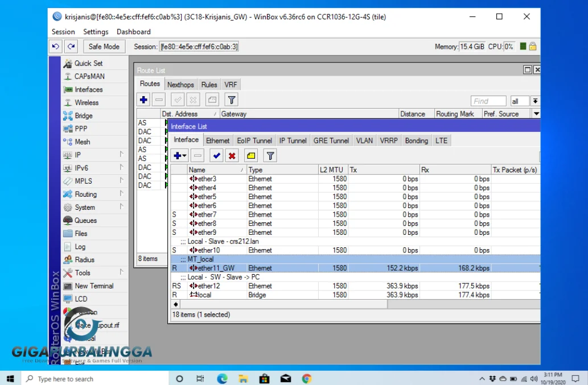This screenshot has width=588, height=385.
Task: Click Route List remove (minus) button
Action: (x=159, y=100)
